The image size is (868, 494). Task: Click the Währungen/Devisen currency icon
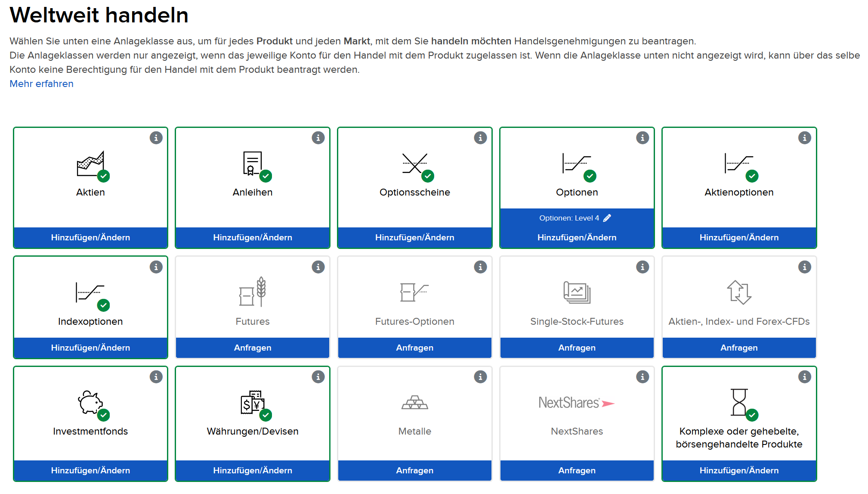click(x=253, y=402)
